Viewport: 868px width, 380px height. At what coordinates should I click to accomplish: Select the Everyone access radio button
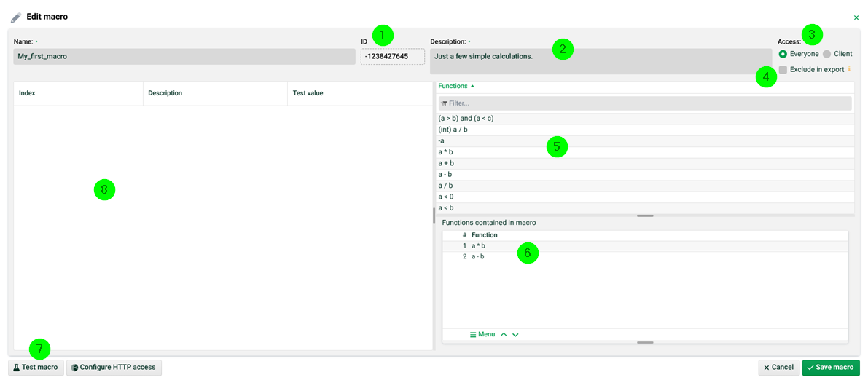(x=783, y=54)
